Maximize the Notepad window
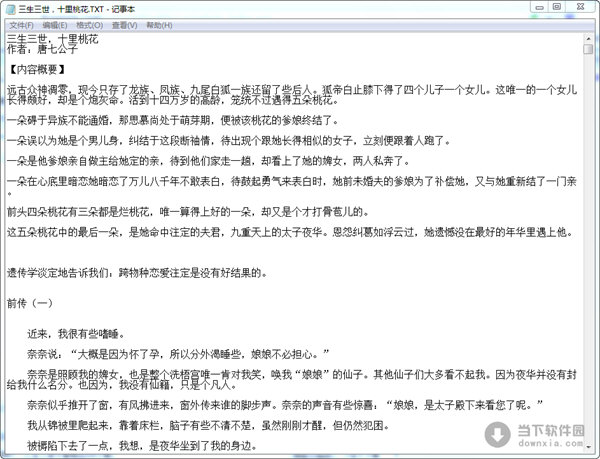Screen dimensions: 600x459 click(x=557, y=7)
